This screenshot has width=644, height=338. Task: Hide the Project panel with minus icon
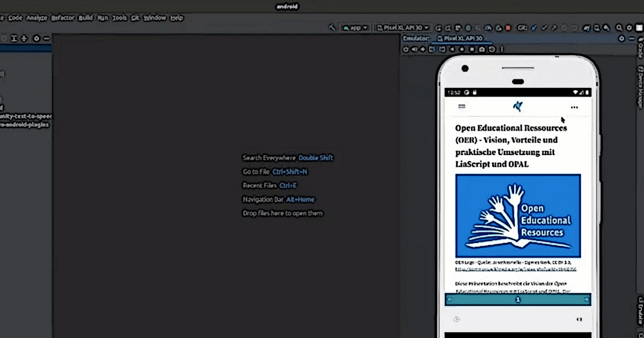coord(47,39)
